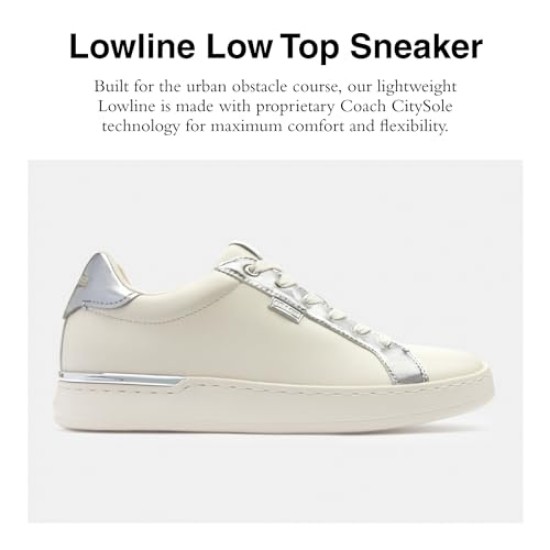Click "Coach CitySole" text in description
Viewport: 550px width, 550px height.
396,106
